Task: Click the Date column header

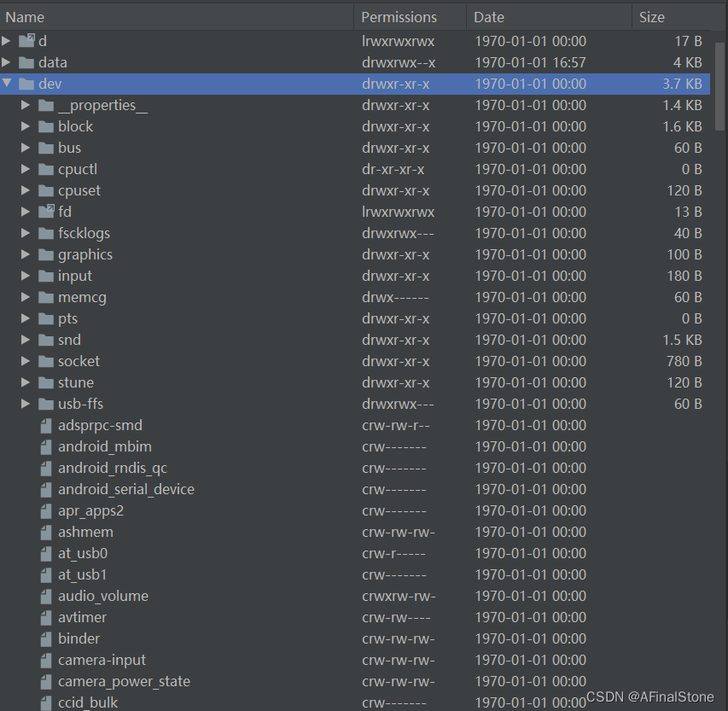Action: pos(549,17)
